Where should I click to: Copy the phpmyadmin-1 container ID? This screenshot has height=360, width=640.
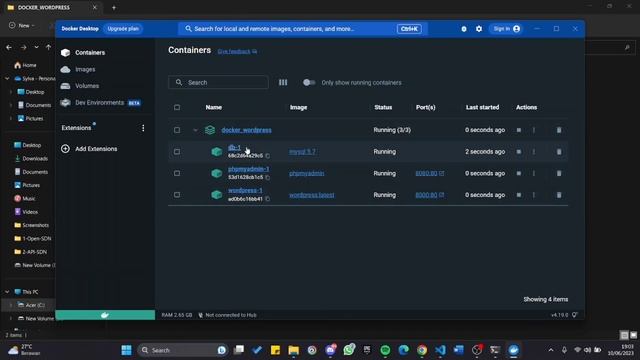point(268,178)
